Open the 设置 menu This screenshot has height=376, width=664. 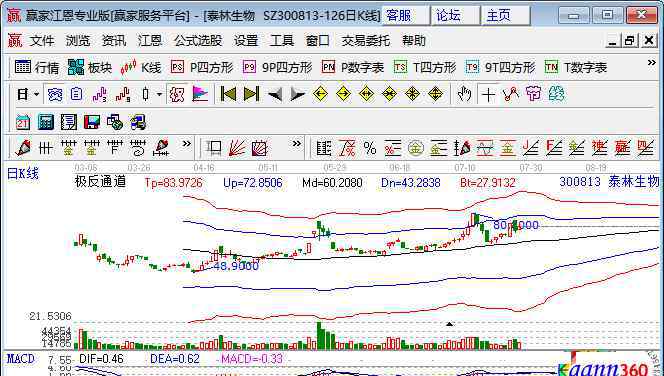click(x=246, y=41)
